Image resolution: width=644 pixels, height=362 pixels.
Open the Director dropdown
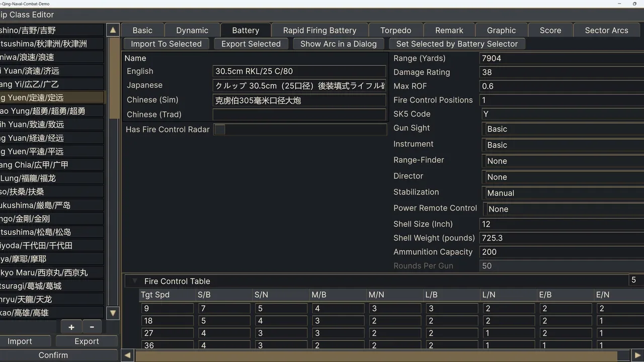pos(563,177)
